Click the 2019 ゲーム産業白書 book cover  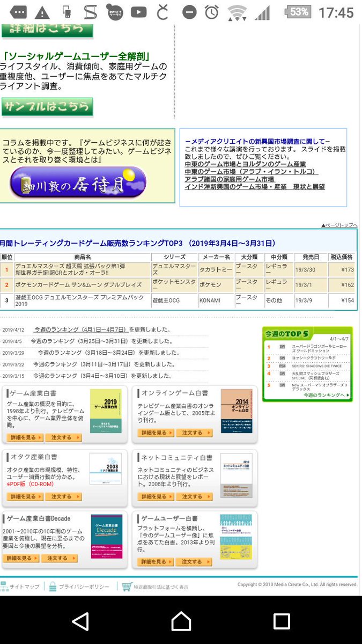pyautogui.click(x=106, y=411)
